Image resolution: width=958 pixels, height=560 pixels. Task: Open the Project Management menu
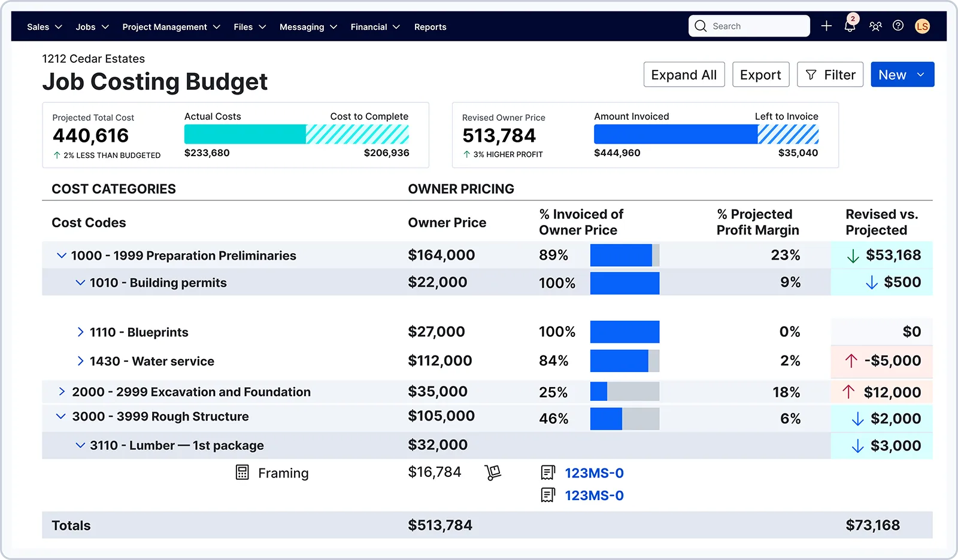pos(171,27)
